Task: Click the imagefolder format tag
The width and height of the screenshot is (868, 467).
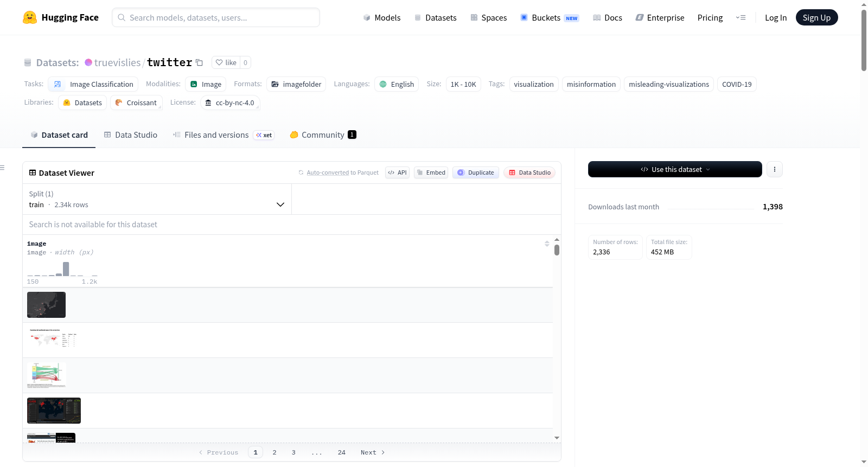Action: pos(296,84)
